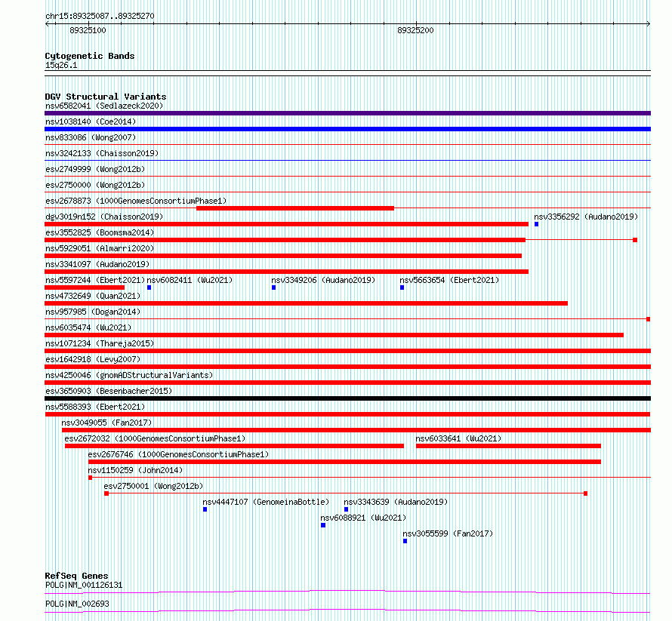Select nsv5588393 (Ebert2021) label
The image size is (672, 621).
[95, 407]
